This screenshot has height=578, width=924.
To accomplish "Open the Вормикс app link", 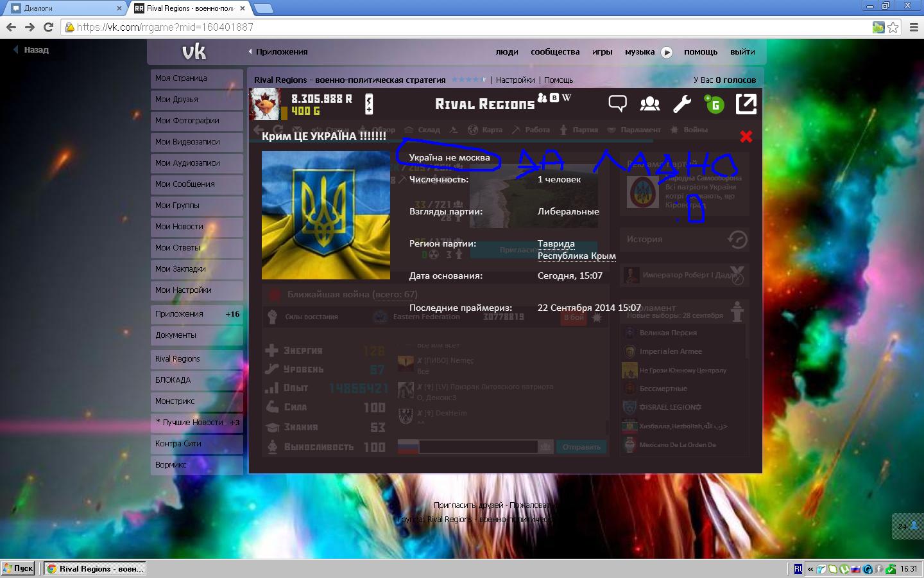I will (x=197, y=465).
